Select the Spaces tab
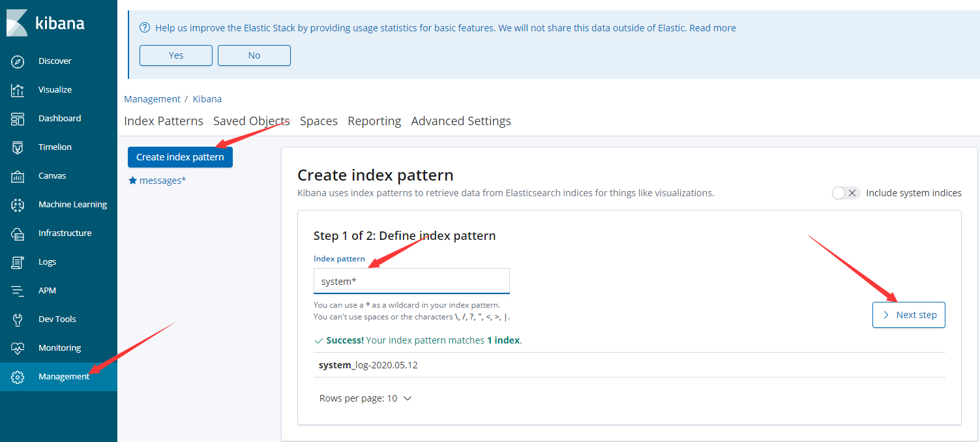This screenshot has height=442, width=980. coord(318,121)
